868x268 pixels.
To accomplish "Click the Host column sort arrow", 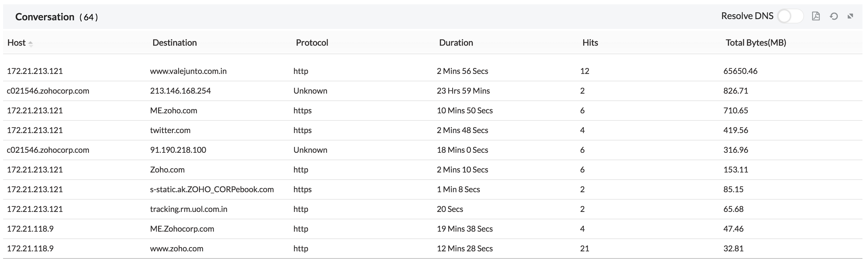I will point(31,43).
